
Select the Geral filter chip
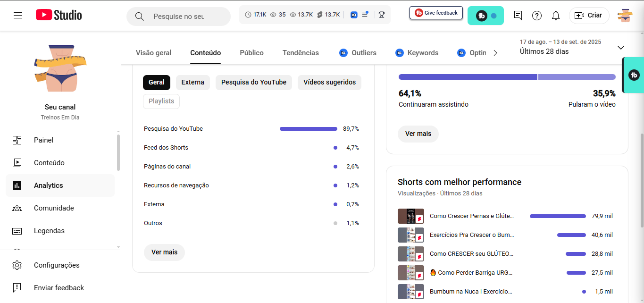156,82
